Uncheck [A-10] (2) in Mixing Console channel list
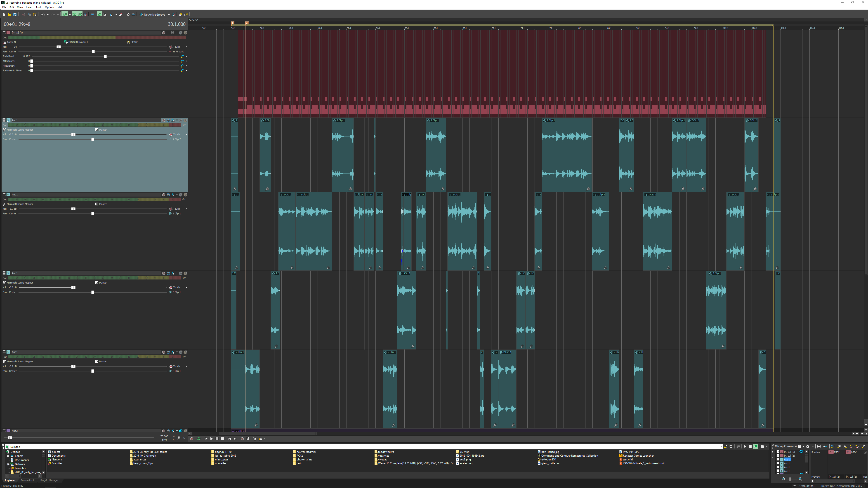This screenshot has width=868, height=488. click(x=778, y=452)
